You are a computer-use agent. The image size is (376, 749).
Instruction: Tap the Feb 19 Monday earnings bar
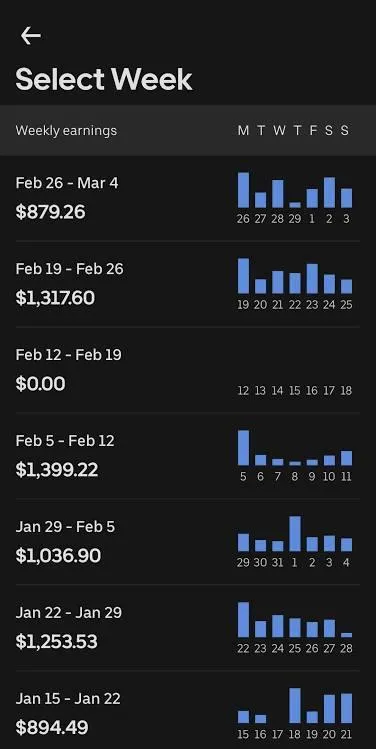[243, 276]
